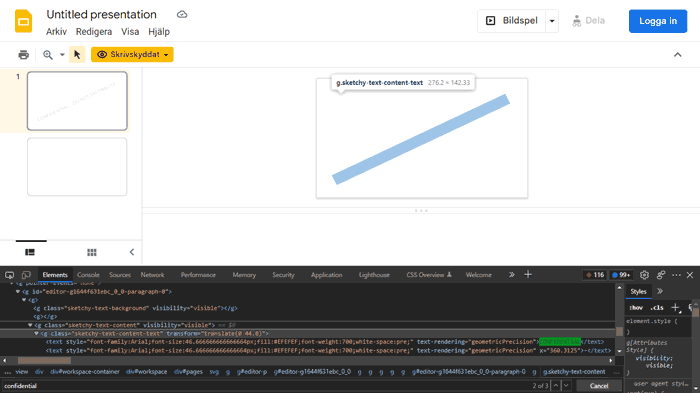Open zoom level dropdown arrow
Image resolution: width=700 pixels, height=393 pixels.
pos(62,54)
